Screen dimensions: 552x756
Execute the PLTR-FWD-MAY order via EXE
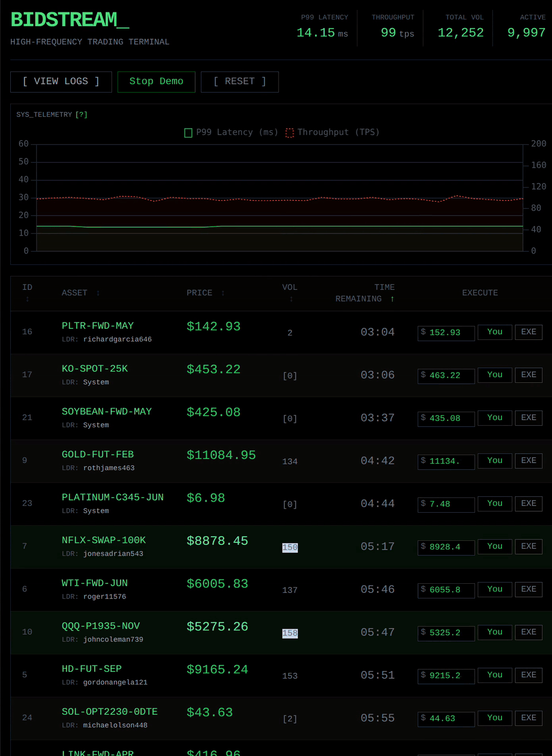click(528, 332)
